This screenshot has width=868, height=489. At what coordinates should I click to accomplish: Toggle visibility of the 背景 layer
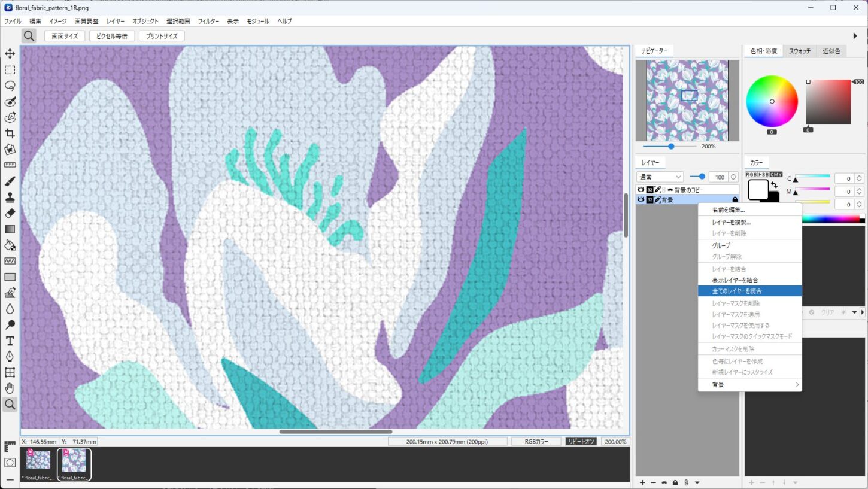[x=641, y=199]
